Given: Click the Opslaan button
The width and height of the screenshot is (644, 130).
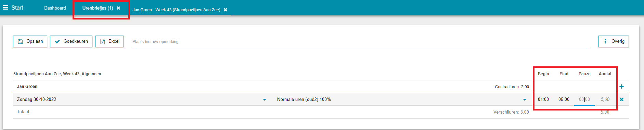Looking at the screenshot, I should (x=30, y=41).
